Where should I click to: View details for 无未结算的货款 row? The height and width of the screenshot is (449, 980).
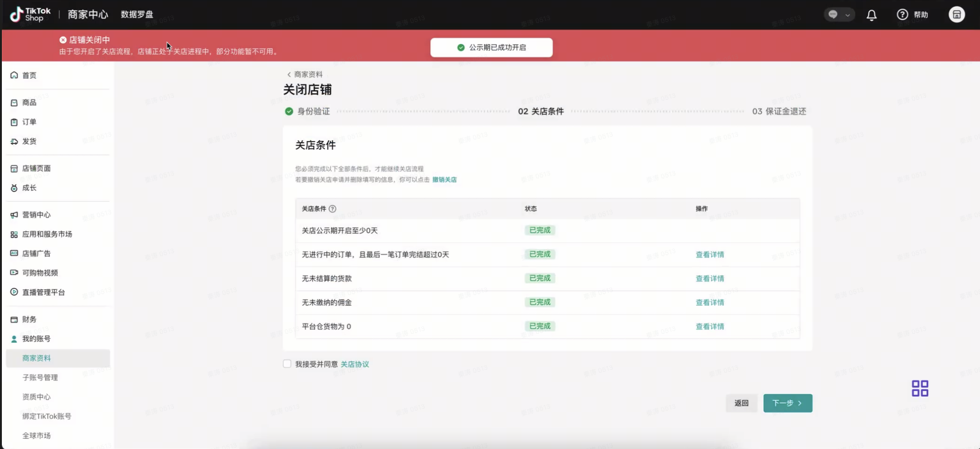pos(709,279)
